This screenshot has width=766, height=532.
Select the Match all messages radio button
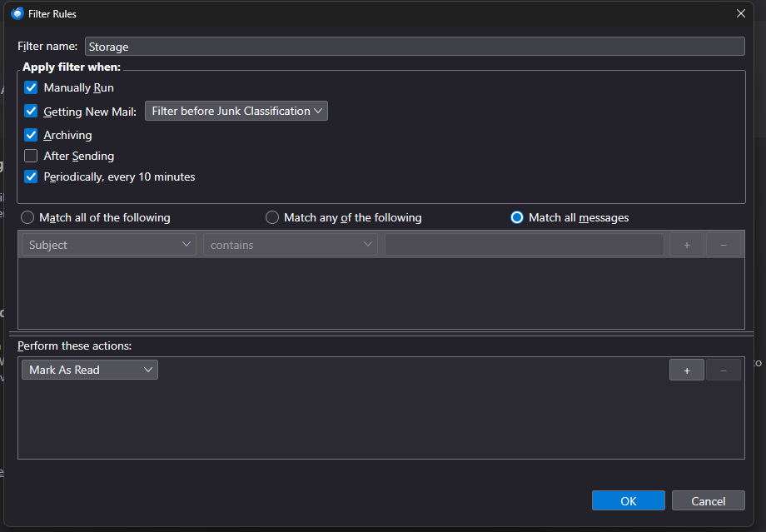(x=517, y=217)
